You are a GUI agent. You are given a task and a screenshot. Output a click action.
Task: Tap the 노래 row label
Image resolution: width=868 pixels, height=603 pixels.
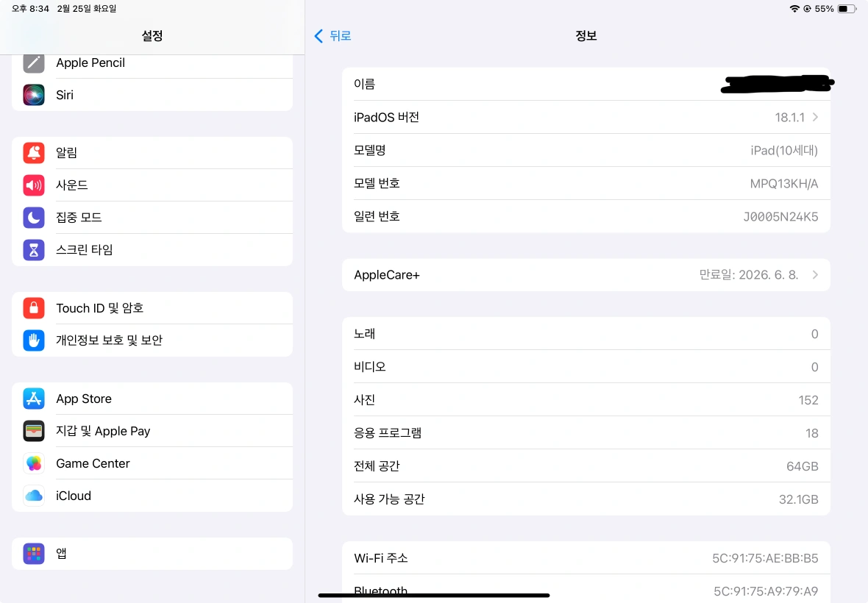(364, 334)
